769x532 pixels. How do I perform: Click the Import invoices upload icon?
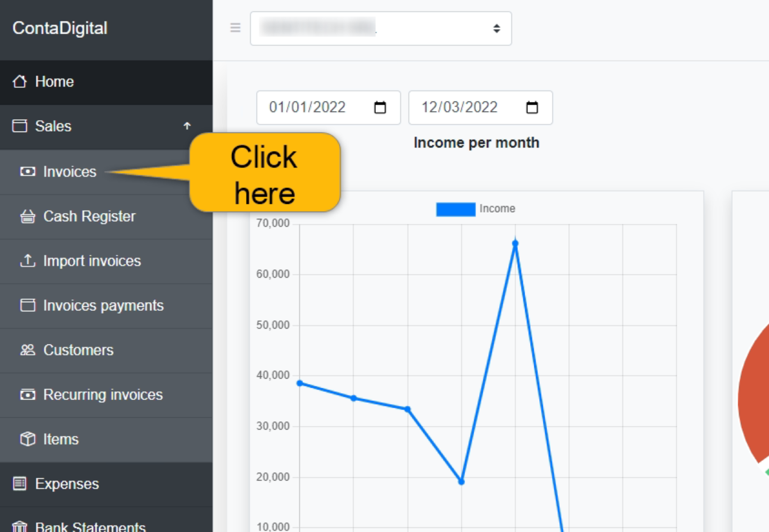28,261
